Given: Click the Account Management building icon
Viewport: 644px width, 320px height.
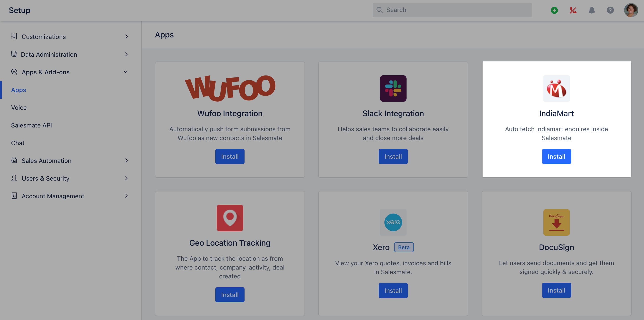Looking at the screenshot, I should (x=14, y=196).
